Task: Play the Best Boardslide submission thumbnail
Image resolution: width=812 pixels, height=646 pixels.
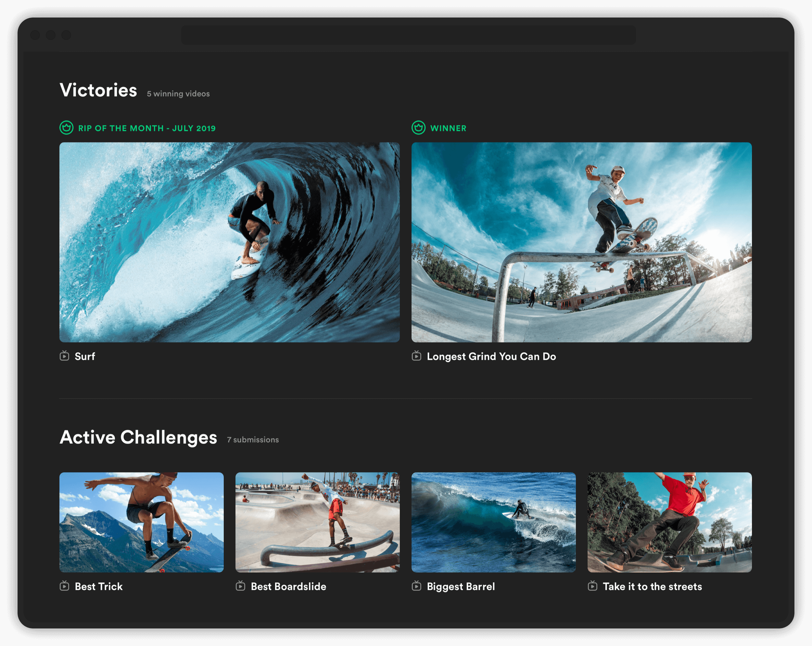Action: (318, 522)
